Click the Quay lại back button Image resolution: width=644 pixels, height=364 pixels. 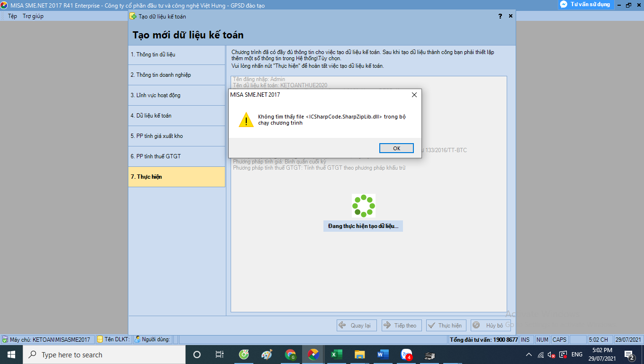357,325
